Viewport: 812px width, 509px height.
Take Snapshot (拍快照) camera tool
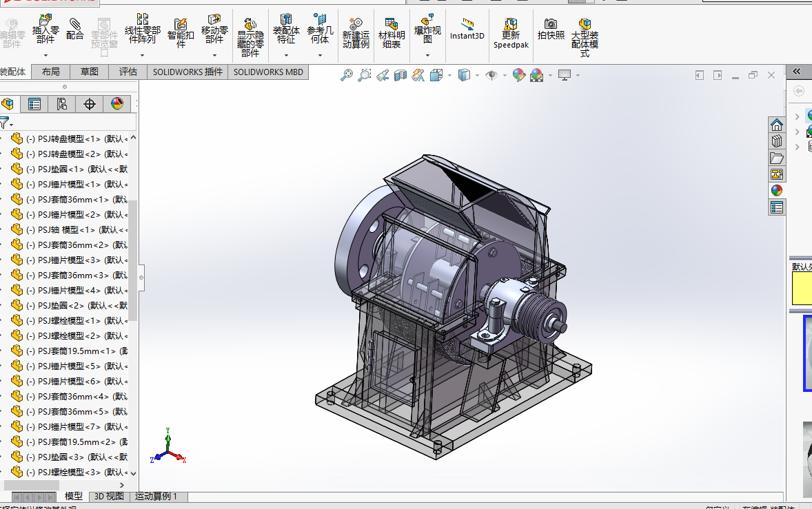(x=551, y=29)
